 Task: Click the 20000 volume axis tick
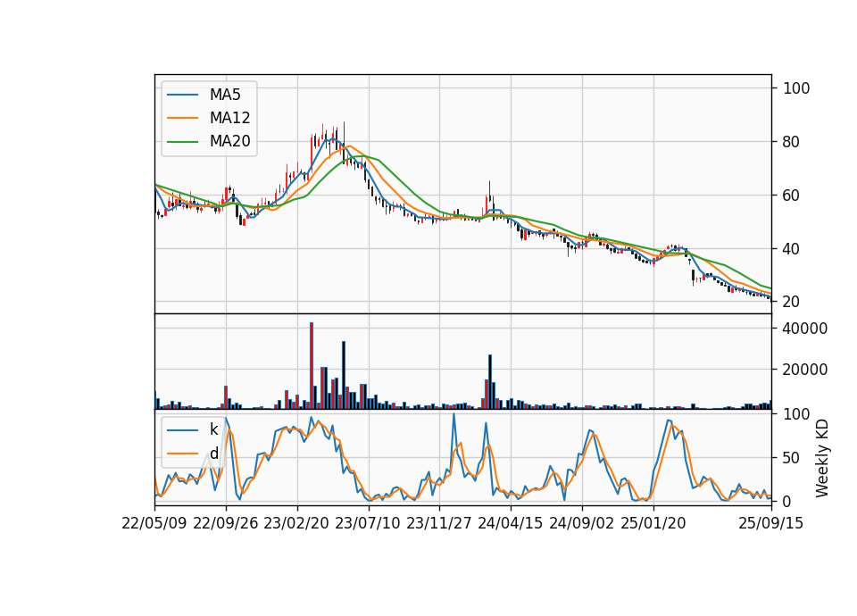(805, 370)
